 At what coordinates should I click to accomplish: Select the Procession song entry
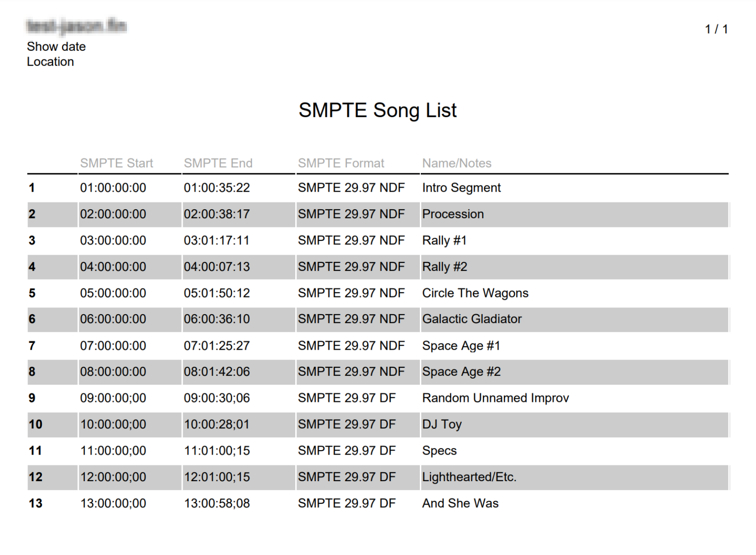coord(453,214)
